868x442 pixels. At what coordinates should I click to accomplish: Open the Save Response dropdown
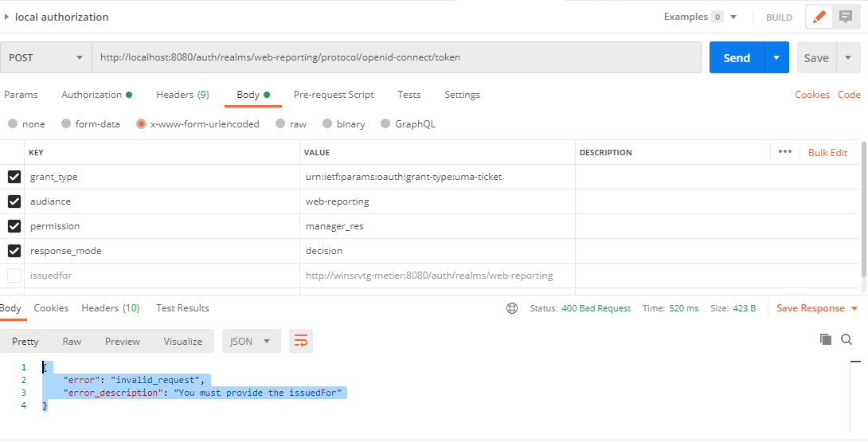[x=817, y=308]
